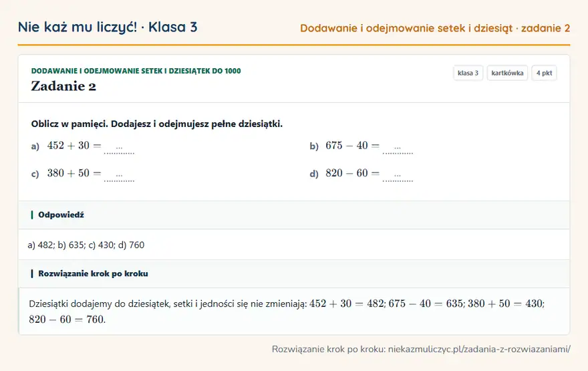Click the explanation starting 'Dziesiątki dodajemy do dziesiątek'
Screen dimensions: 588x371
[x=287, y=312]
